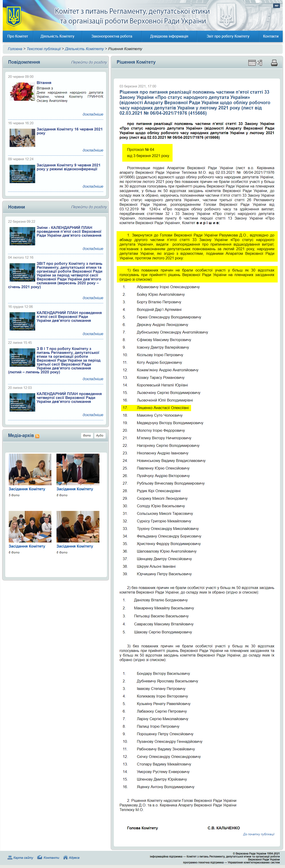Open докладніше under the 9 червня item

(93, 186)
